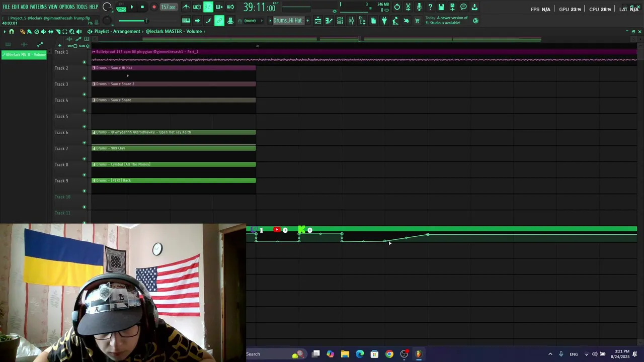Open the browser tree icon

point(362,21)
